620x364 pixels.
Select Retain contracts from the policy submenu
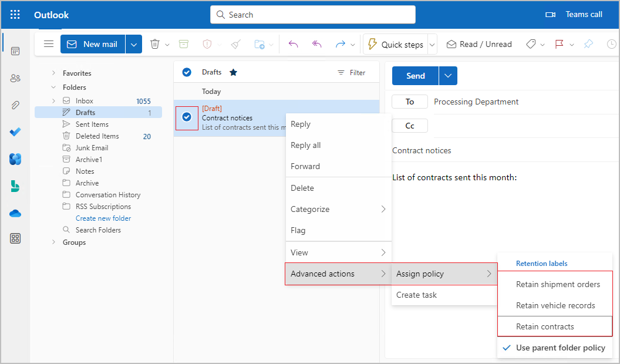point(545,326)
